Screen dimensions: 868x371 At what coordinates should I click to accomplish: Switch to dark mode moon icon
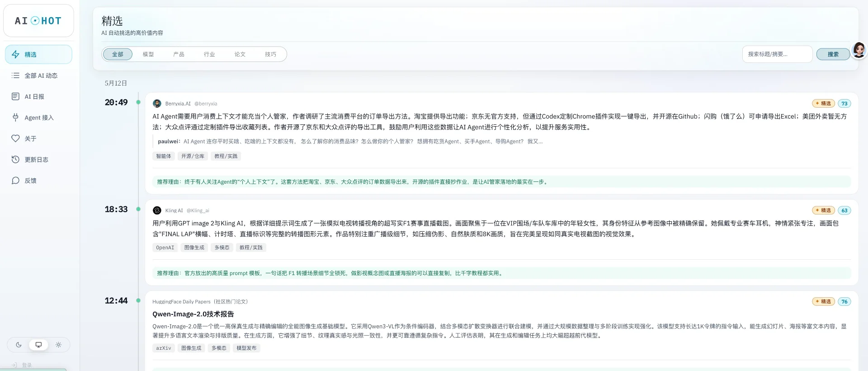point(19,345)
